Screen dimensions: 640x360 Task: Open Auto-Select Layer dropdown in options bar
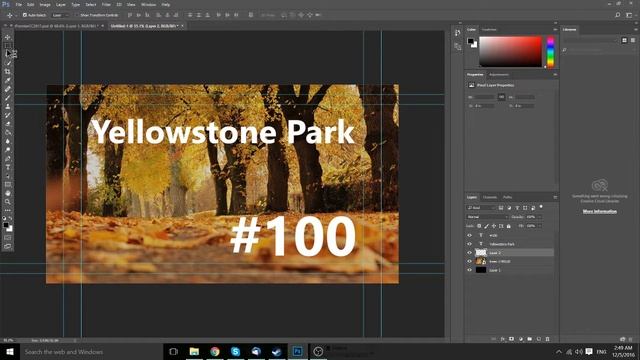[61, 15]
